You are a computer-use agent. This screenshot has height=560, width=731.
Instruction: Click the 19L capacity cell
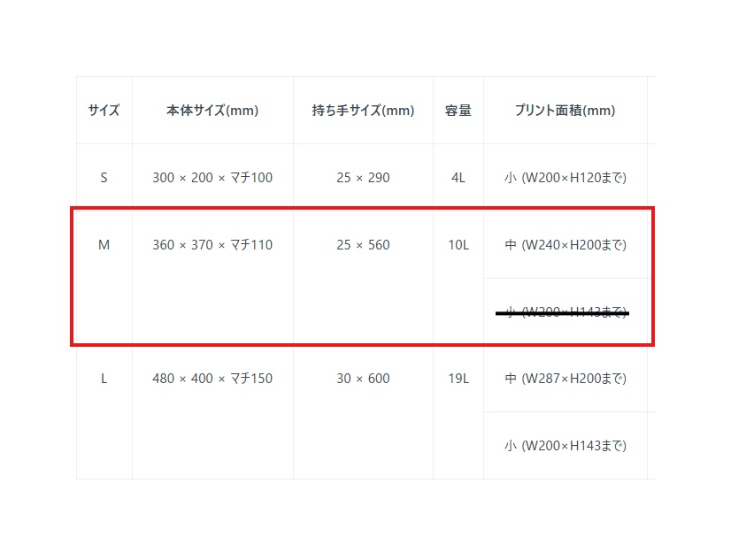pyautogui.click(x=458, y=379)
